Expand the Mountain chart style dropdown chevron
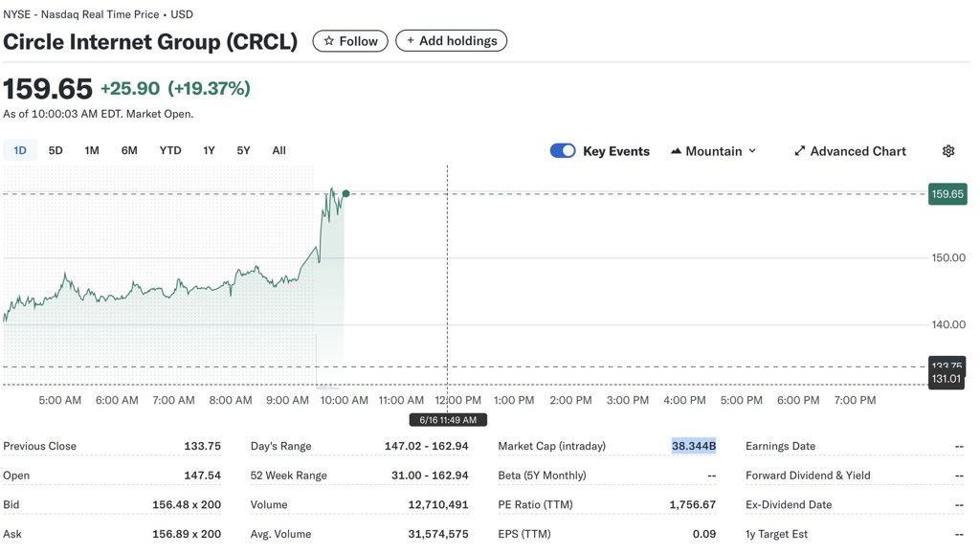The width and height of the screenshot is (980, 554). (x=752, y=151)
